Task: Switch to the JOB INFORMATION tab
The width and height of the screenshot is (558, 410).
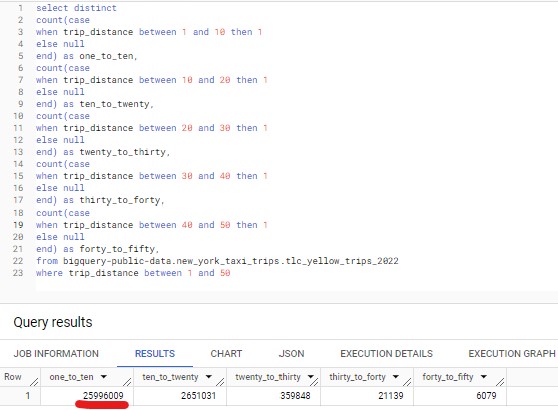Action: 56,353
